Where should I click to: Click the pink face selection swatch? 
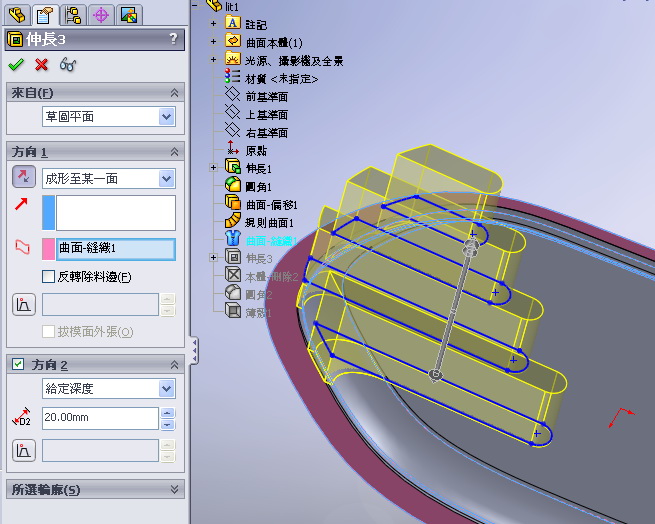click(48, 249)
